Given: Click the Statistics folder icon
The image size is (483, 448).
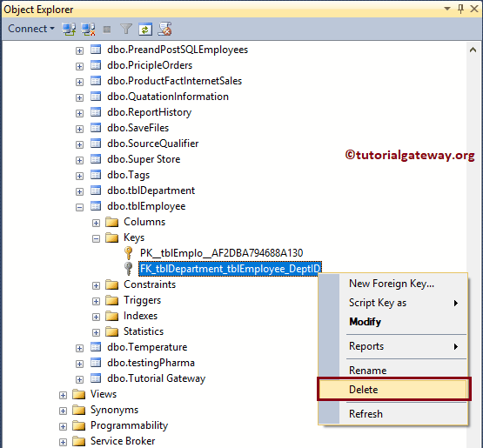Looking at the screenshot, I should coord(111,331).
